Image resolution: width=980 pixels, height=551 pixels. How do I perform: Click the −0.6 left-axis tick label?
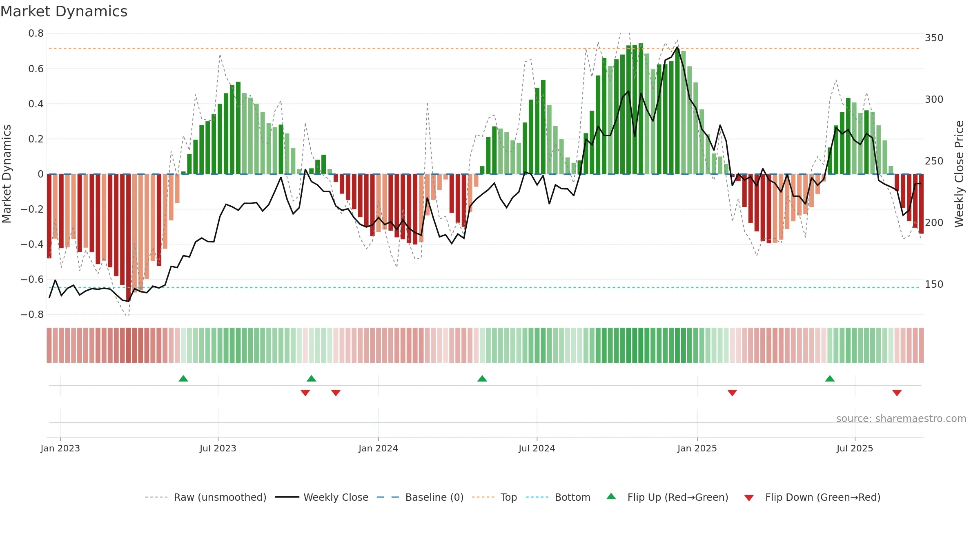click(32, 280)
